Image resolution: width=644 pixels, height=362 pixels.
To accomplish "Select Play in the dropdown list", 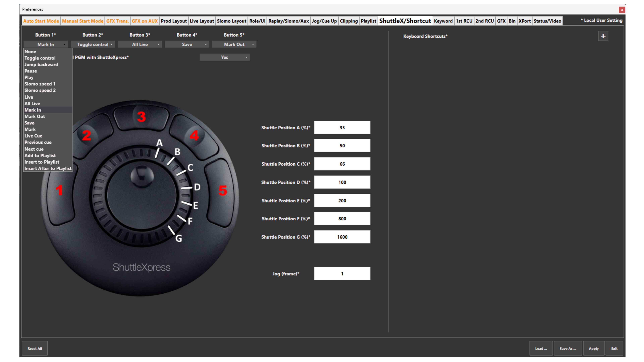I will pos(48,78).
